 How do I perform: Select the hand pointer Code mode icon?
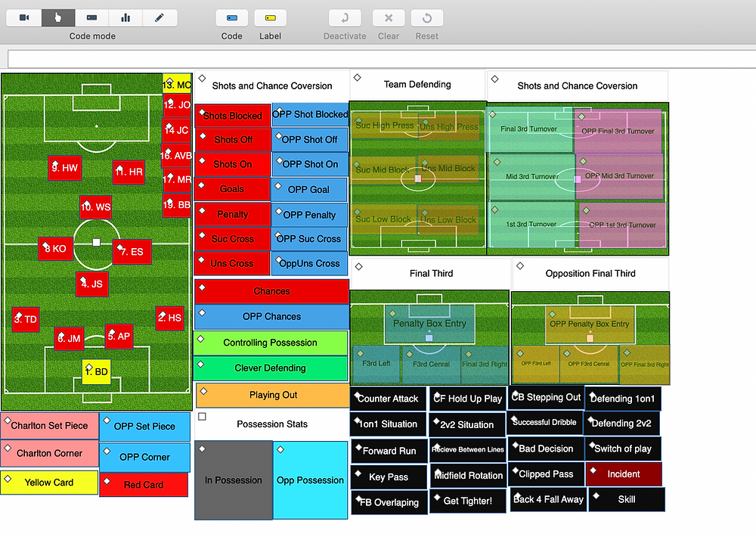pos(58,18)
